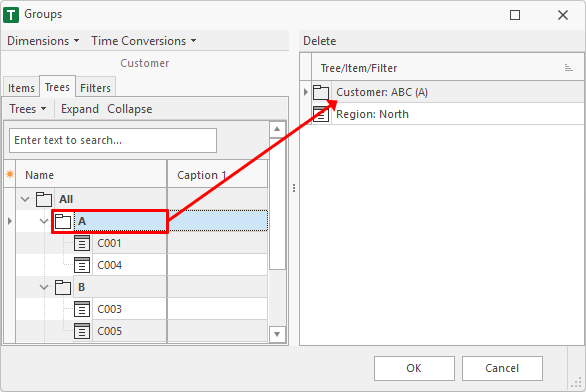This screenshot has width=586, height=392.
Task: Collapse the A tree node
Action: pyautogui.click(x=44, y=221)
